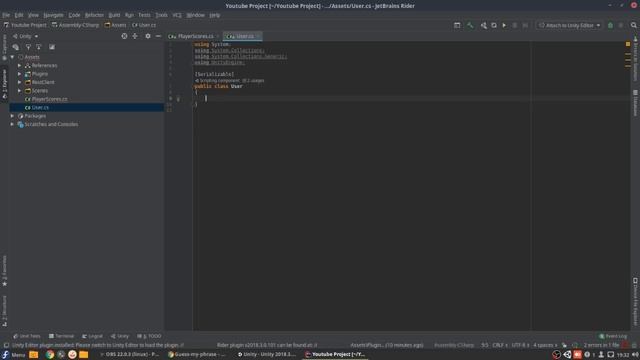Click the debug configurations icon left of play
640x360 pixels.
494,25
